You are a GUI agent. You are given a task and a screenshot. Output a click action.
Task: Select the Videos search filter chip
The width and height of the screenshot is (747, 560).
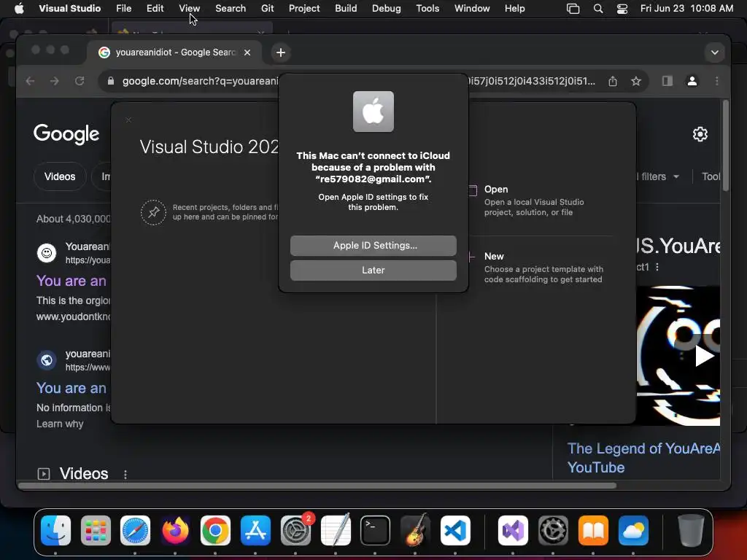(x=60, y=176)
